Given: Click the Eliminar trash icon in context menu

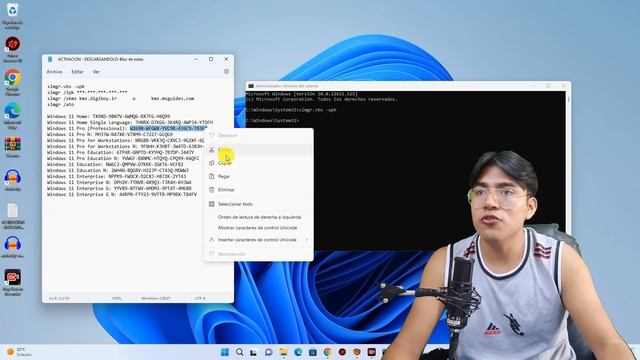Looking at the screenshot, I should click(x=211, y=190).
